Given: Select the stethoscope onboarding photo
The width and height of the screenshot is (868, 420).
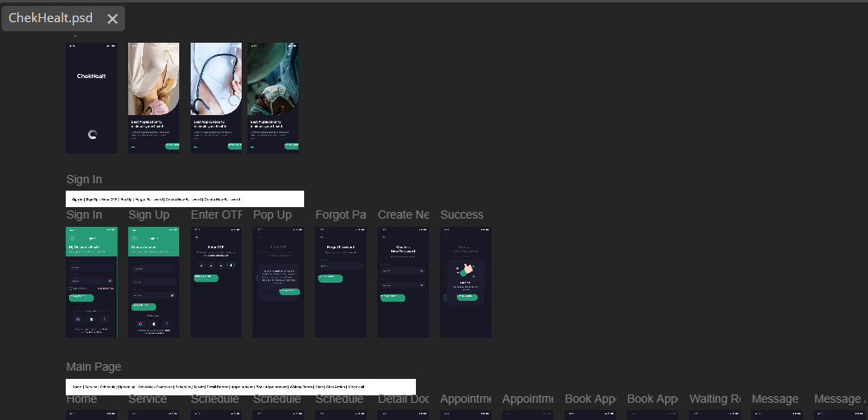Looking at the screenshot, I should point(216,79).
